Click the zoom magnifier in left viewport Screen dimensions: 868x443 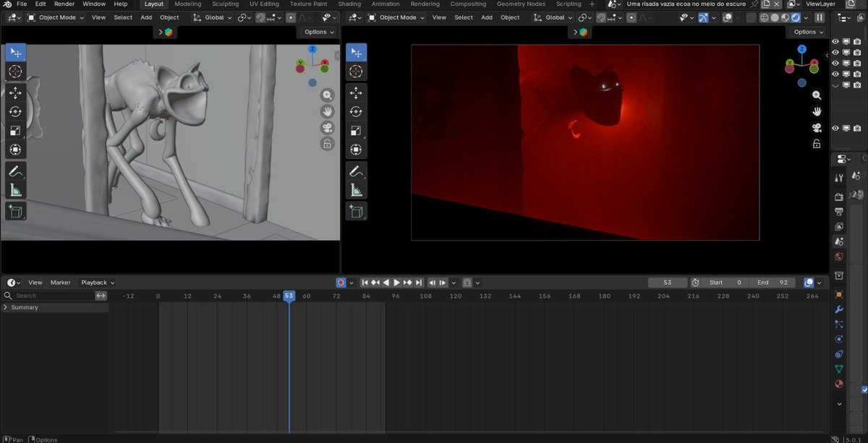pos(328,95)
